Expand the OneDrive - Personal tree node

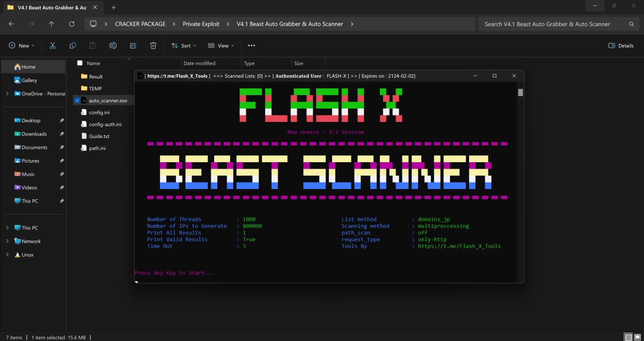click(7, 93)
